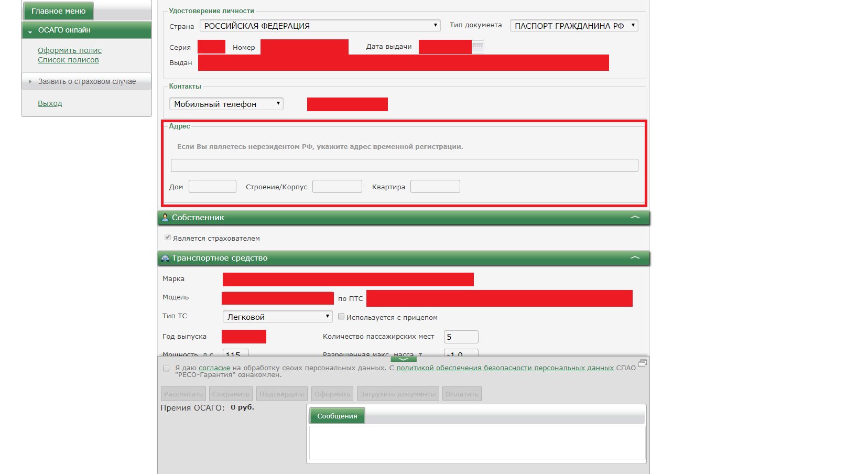868x474 pixels.
Task: Click the green down-chevron handle above consent text
Action: 404,359
